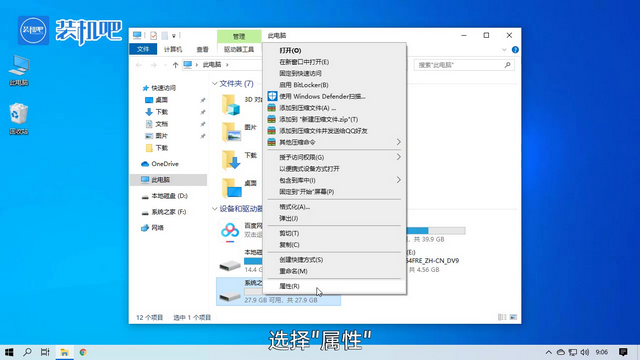Click the 搜索"此电脑" search field

point(464,65)
